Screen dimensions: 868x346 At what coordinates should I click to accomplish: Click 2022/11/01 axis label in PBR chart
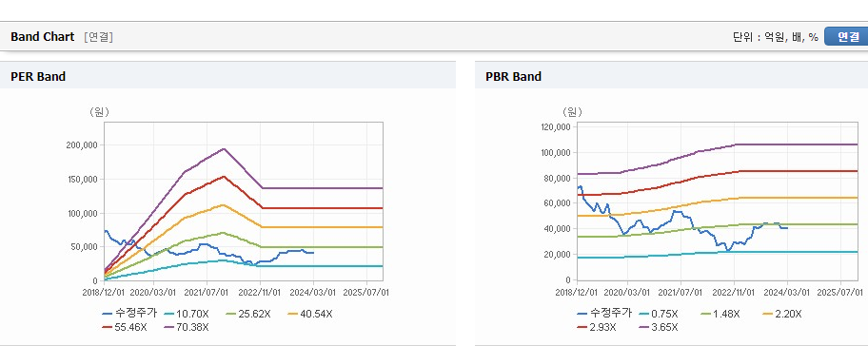click(x=735, y=292)
